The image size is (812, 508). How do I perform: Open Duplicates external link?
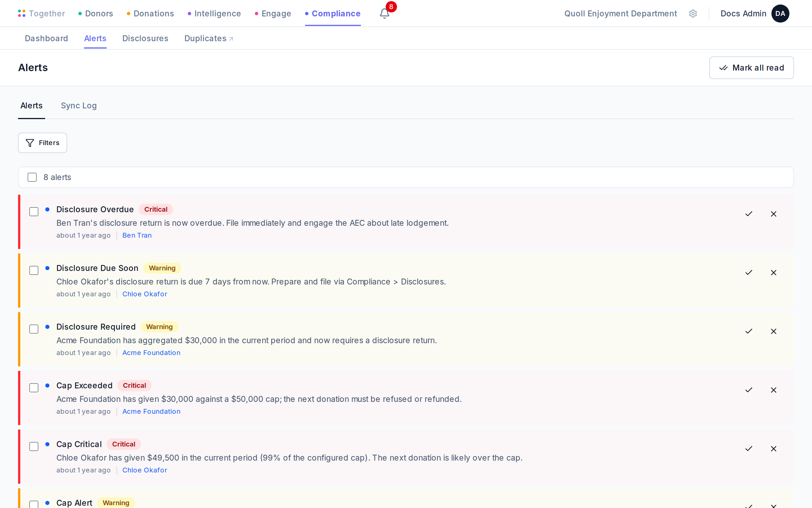209,38
